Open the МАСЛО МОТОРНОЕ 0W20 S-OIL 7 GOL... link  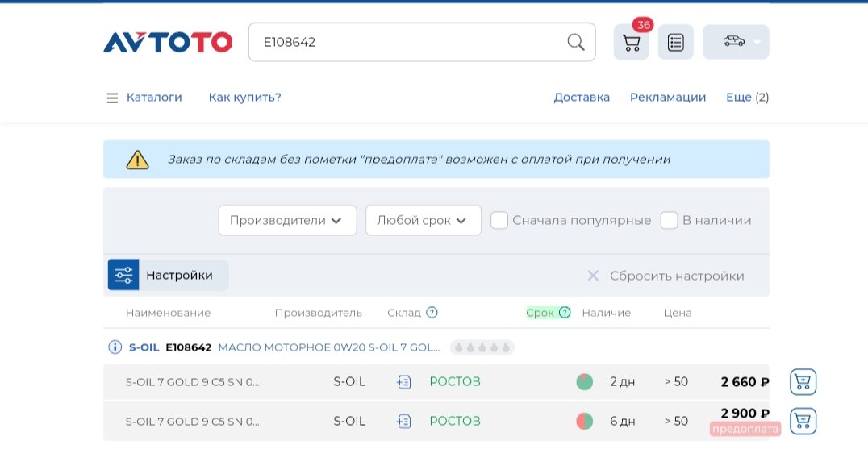329,347
